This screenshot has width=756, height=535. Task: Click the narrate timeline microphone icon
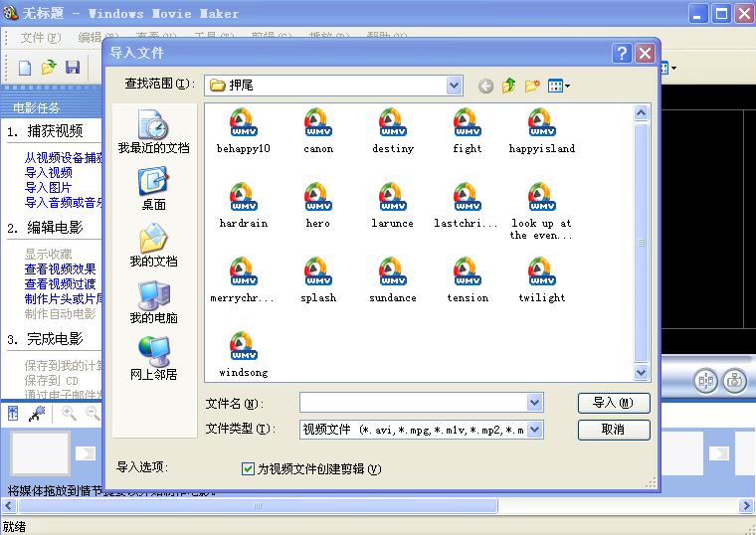click(37, 413)
